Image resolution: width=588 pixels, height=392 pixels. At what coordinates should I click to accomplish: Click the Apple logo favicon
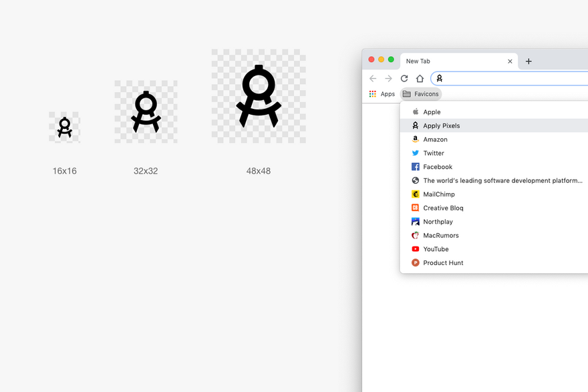pos(415,112)
